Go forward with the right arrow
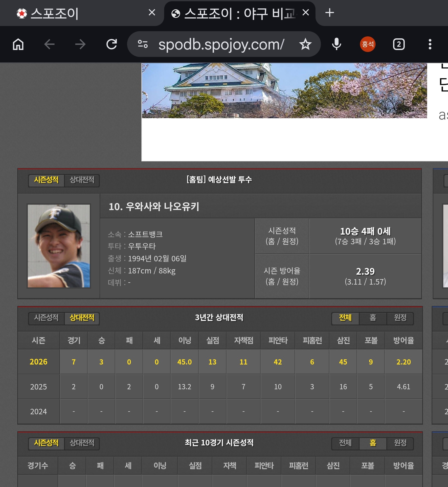The height and width of the screenshot is (487, 448). tap(80, 45)
